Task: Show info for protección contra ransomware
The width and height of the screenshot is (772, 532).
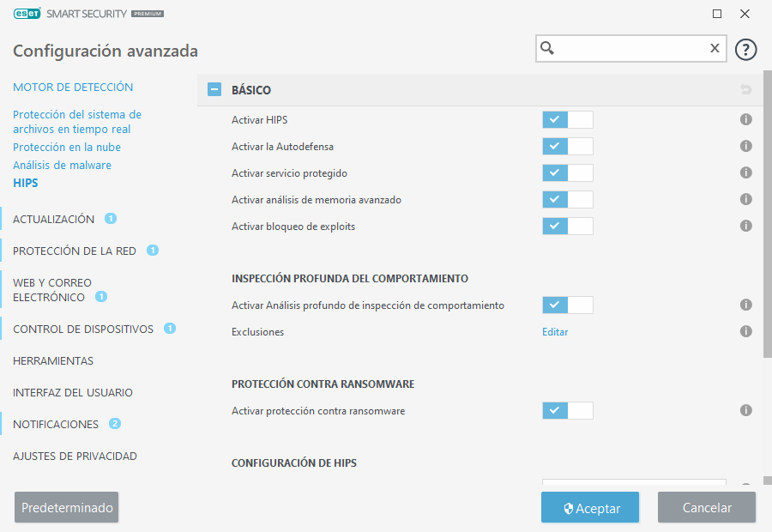Action: [746, 410]
